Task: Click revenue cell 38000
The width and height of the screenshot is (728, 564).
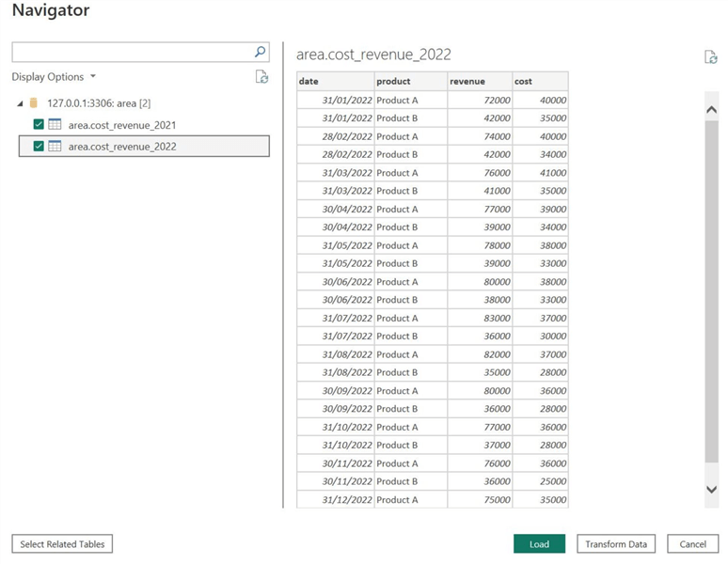Action: coord(480,300)
